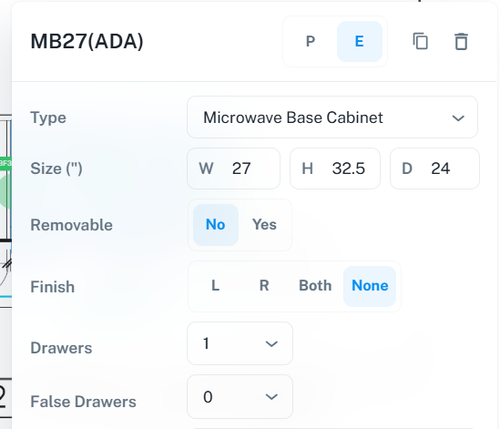Click the height input showing 32.5
The width and height of the screenshot is (500, 429).
click(x=335, y=168)
